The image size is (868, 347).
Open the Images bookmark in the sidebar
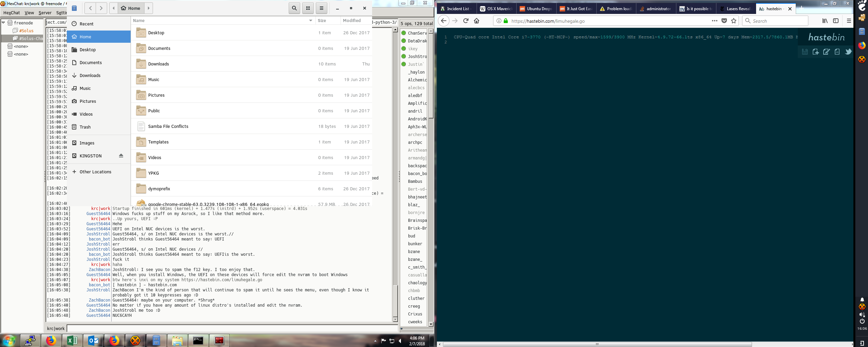coord(99,143)
